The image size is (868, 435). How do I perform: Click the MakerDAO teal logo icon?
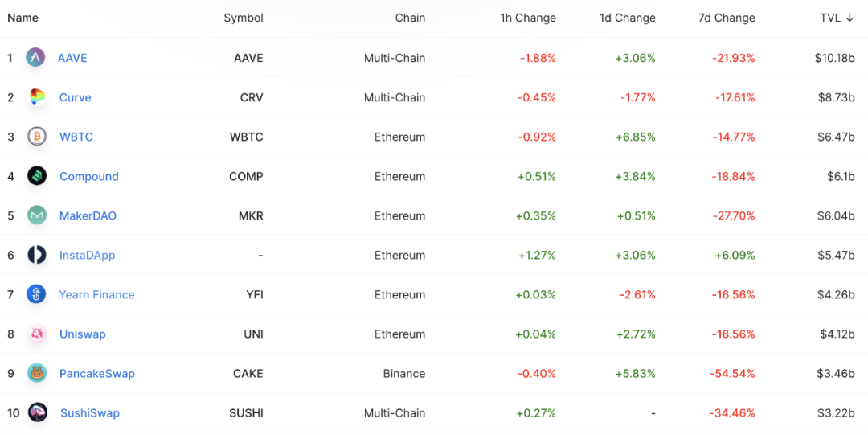[x=37, y=215]
